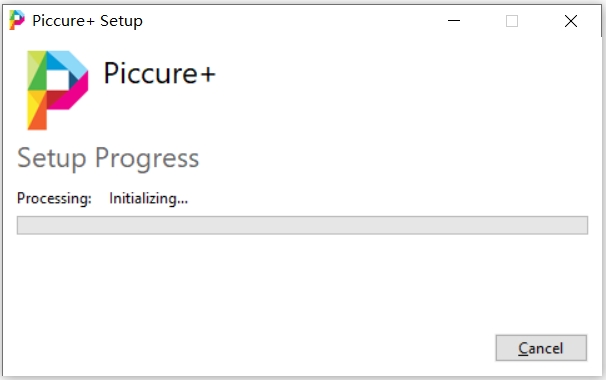Image resolution: width=606 pixels, height=380 pixels.
Task: Click the orange bottom of P logo
Action: pos(38,120)
